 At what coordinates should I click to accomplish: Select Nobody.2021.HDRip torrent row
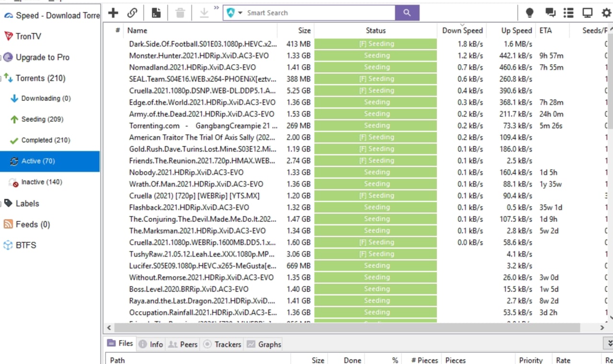pyautogui.click(x=356, y=172)
